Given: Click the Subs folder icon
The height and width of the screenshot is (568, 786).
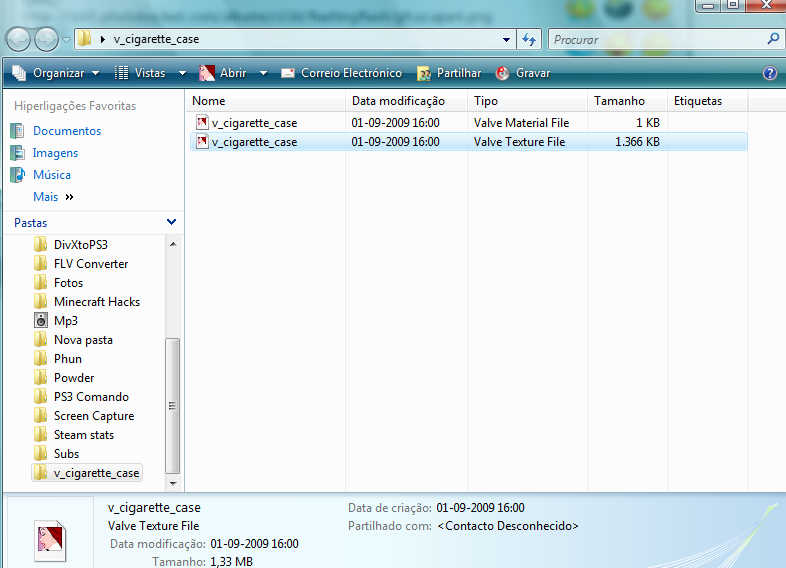Looking at the screenshot, I should 41,454.
